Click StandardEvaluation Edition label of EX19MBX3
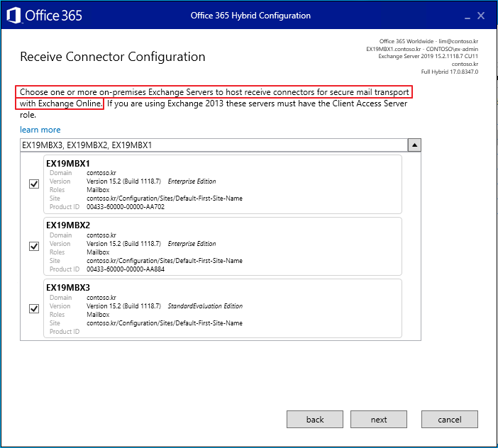This screenshot has height=448, width=498. tap(205, 306)
